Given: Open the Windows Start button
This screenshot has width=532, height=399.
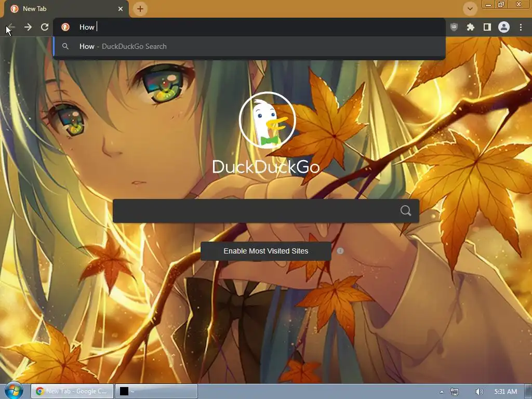Looking at the screenshot, I should click(x=14, y=391).
